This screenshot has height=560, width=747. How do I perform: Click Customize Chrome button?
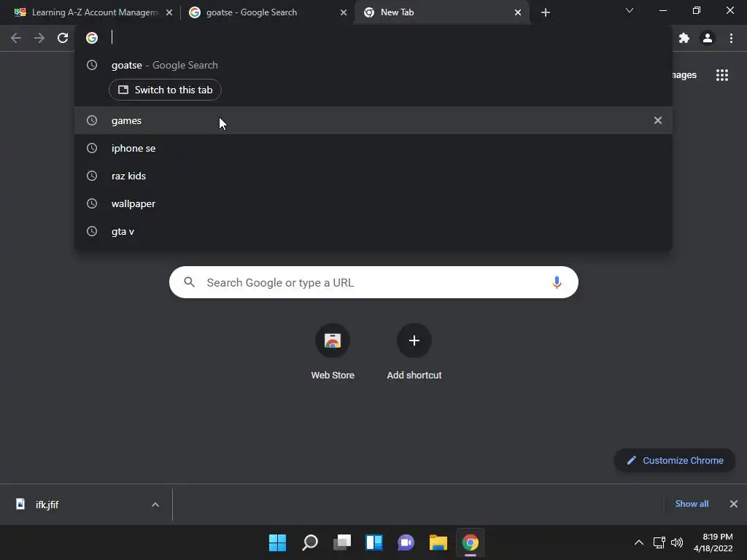pyautogui.click(x=675, y=461)
